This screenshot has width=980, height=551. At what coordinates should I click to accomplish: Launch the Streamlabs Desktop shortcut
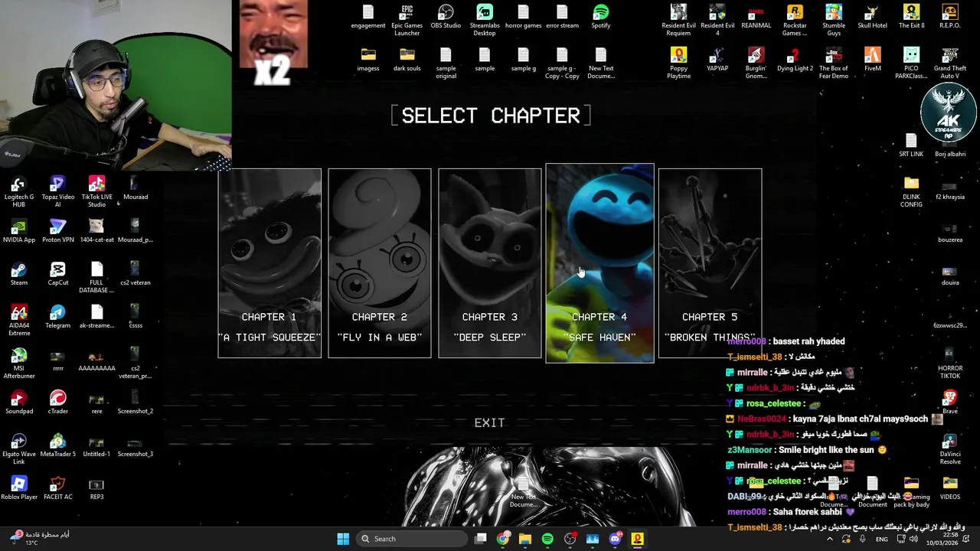pyautogui.click(x=485, y=20)
